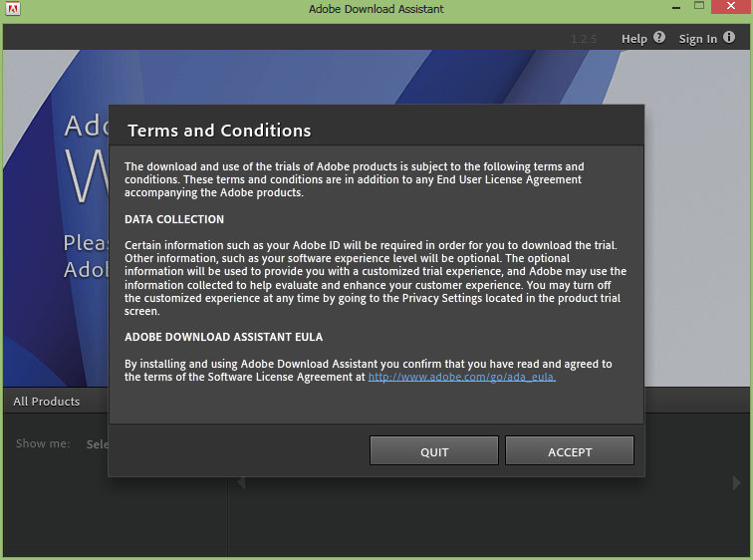
Task: Click the QUIT button
Action: click(x=434, y=450)
